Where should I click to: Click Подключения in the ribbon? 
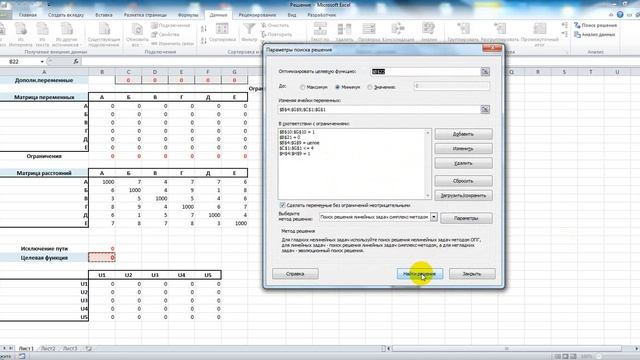(x=171, y=25)
